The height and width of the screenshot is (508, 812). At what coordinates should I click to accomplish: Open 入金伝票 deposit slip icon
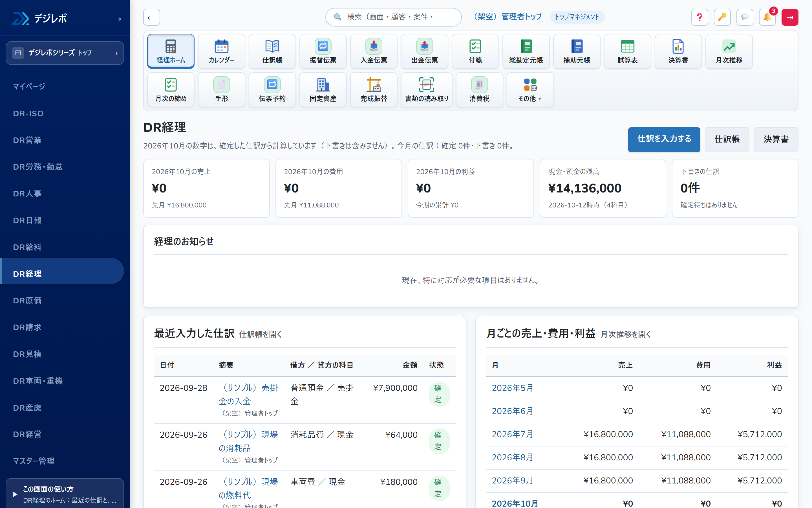click(374, 51)
